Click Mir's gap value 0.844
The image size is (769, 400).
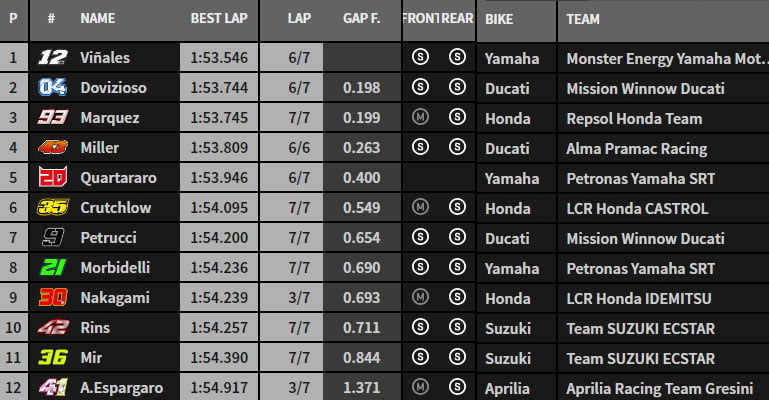pos(361,358)
